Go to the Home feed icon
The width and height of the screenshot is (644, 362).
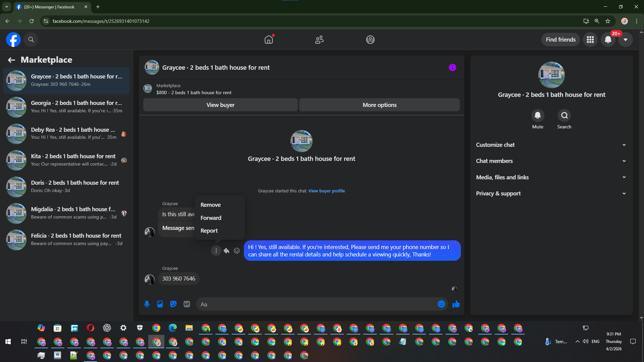[269, 40]
